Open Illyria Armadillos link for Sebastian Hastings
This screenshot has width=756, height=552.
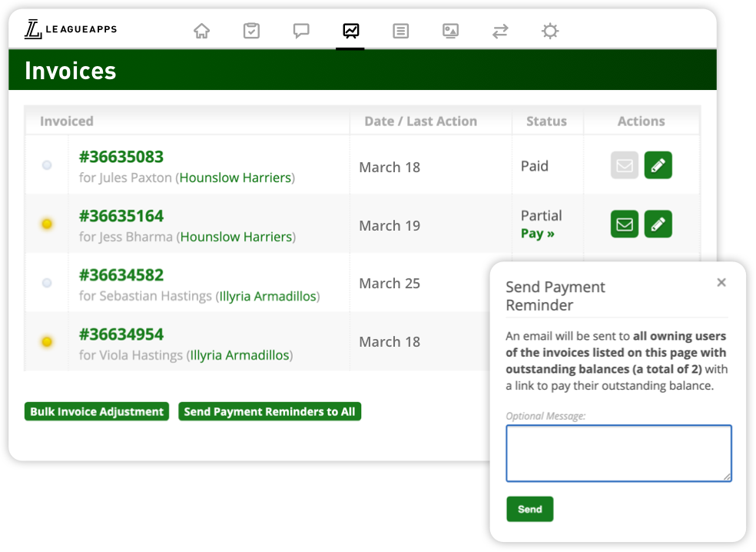[267, 296]
